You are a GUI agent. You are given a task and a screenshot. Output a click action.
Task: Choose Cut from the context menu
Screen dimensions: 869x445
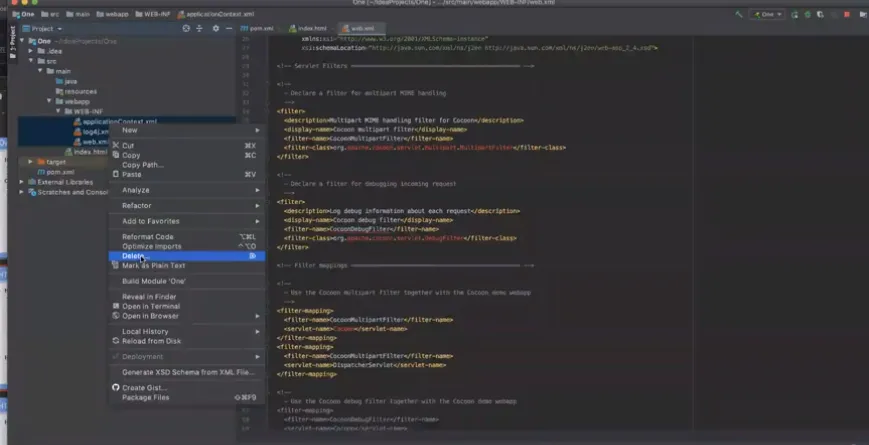(186, 146)
